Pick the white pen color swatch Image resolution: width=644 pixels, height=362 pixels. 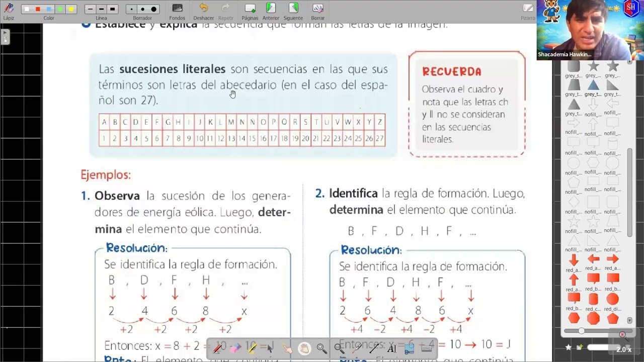click(x=27, y=9)
